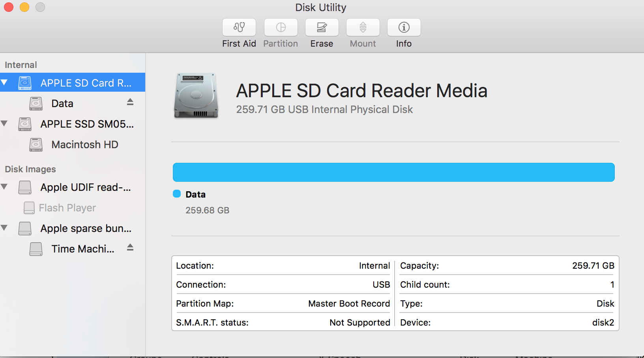
Task: Click the yellow minimize window button
Action: click(x=24, y=7)
